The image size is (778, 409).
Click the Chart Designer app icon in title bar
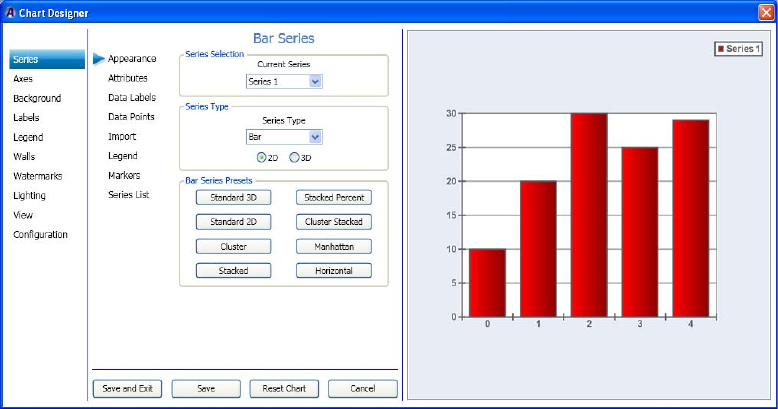coord(10,13)
